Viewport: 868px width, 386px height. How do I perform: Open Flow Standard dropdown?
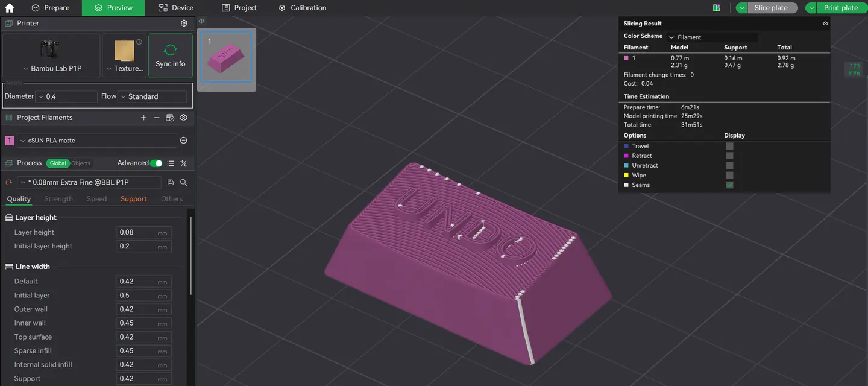pyautogui.click(x=153, y=96)
